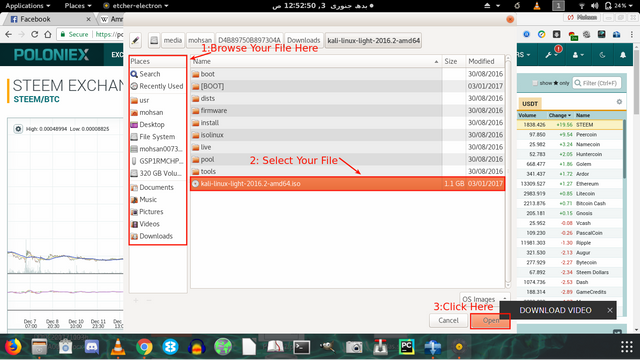Select the firmware folder
The height and width of the screenshot is (360, 640).
pyautogui.click(x=347, y=111)
